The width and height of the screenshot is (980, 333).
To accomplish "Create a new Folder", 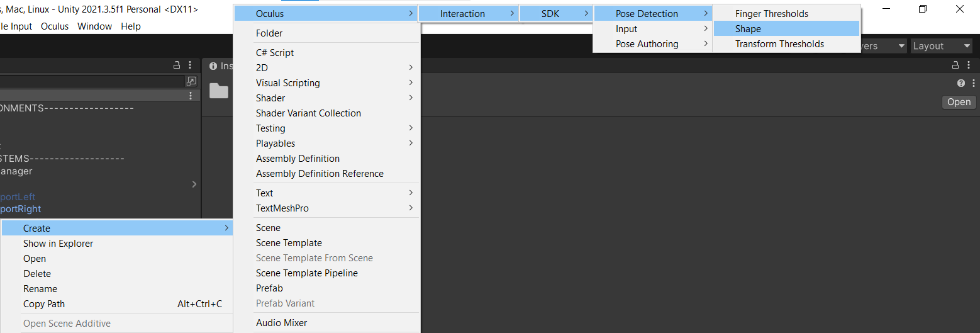I will [326, 33].
